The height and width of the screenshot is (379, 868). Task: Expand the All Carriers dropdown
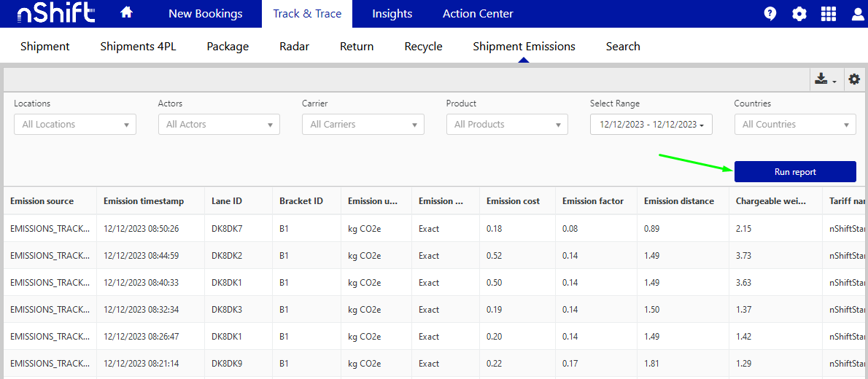(363, 125)
